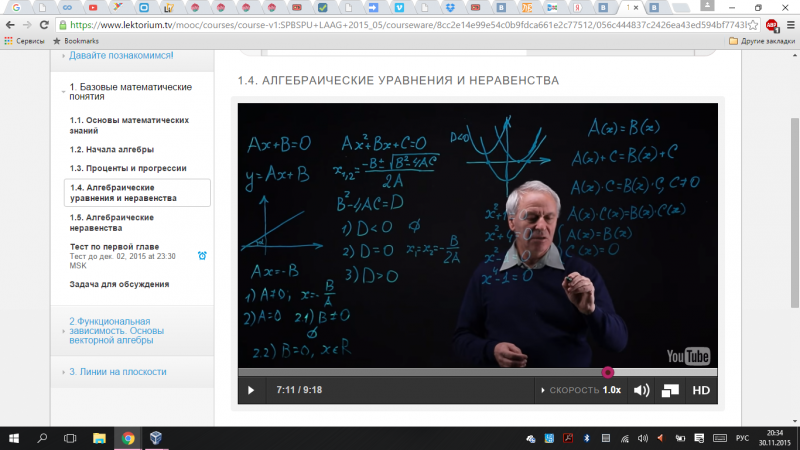The height and width of the screenshot is (450, 800).
Task: Select 1.4. Алгебраические уравнения и неравенства in the sidebar
Action: (137, 193)
